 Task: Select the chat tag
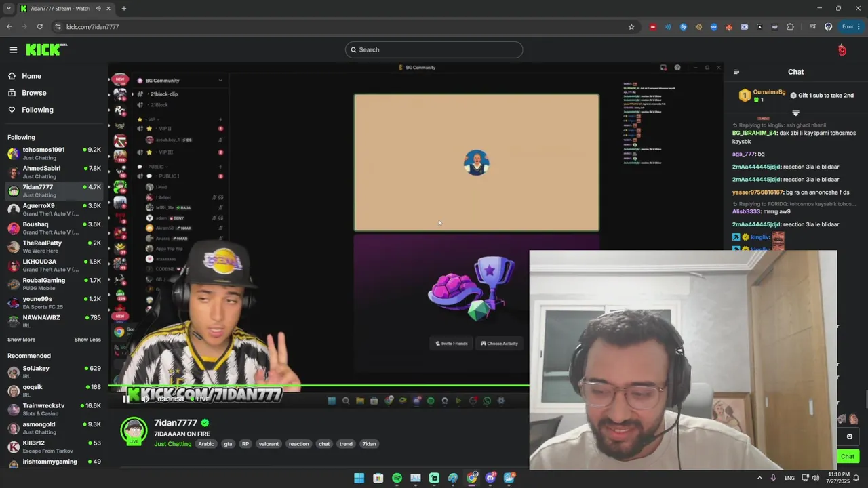pyautogui.click(x=324, y=444)
